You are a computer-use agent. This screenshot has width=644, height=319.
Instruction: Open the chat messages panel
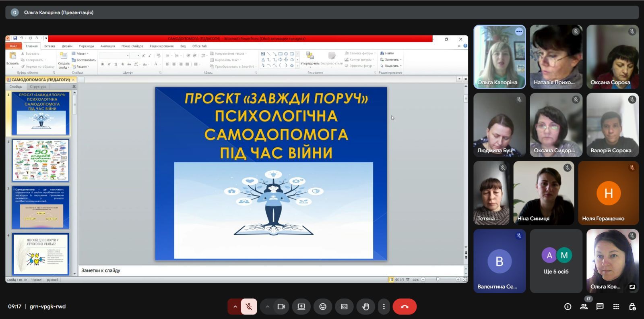click(x=600, y=307)
